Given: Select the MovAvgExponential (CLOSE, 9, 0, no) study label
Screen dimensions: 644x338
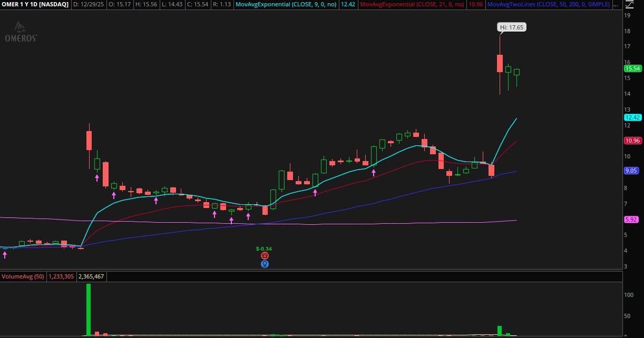Looking at the screenshot, I should click(x=286, y=4).
